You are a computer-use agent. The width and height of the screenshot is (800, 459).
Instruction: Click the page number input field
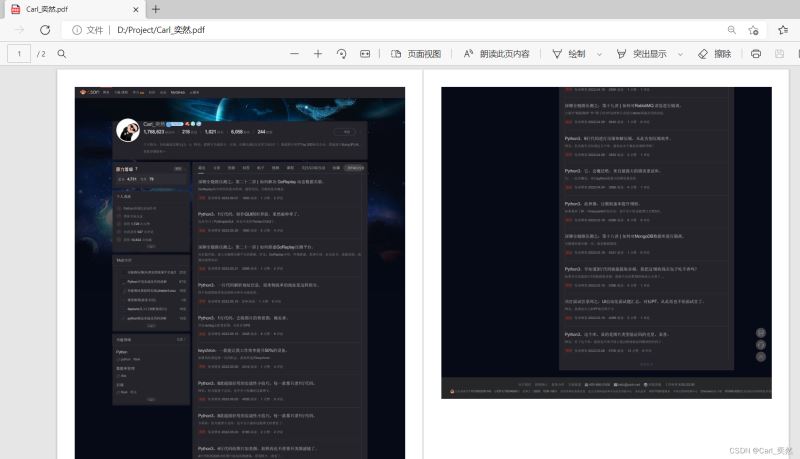(19, 54)
